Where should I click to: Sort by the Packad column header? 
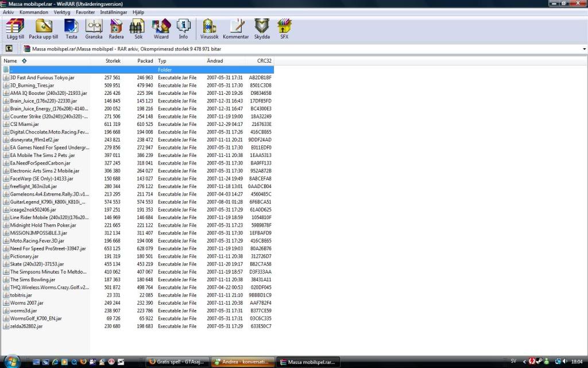point(139,60)
